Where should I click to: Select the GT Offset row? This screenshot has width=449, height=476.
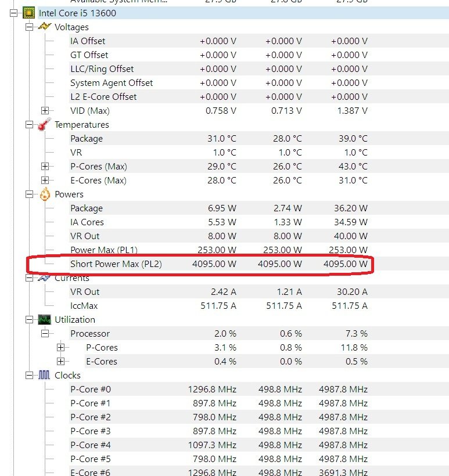[259, 55]
